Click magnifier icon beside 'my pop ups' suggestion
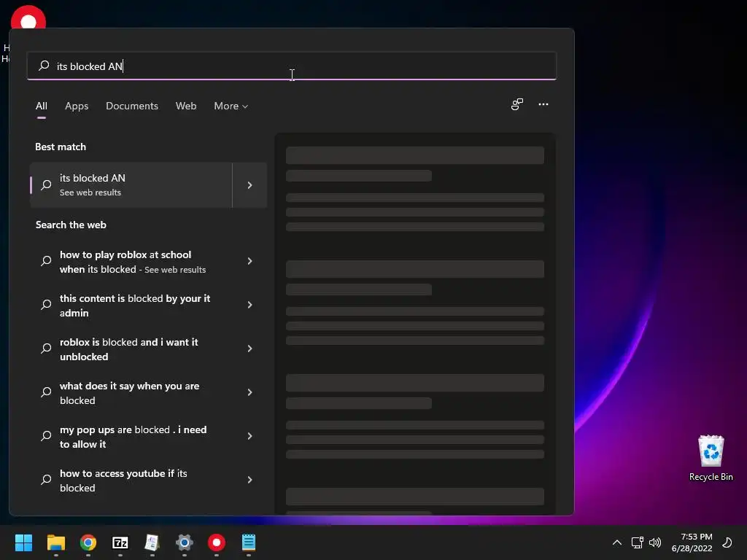This screenshot has height=560, width=747. (46, 436)
